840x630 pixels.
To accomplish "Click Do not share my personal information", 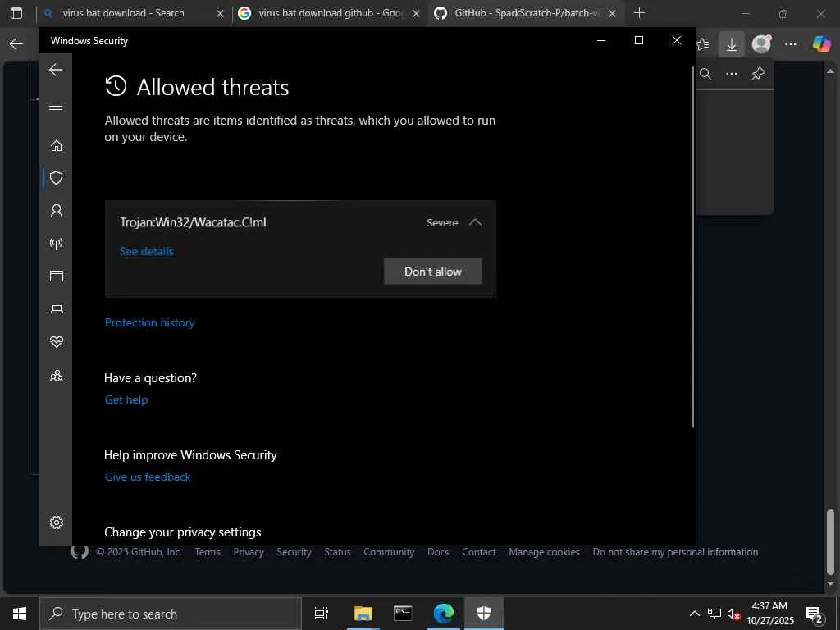I will (x=675, y=552).
